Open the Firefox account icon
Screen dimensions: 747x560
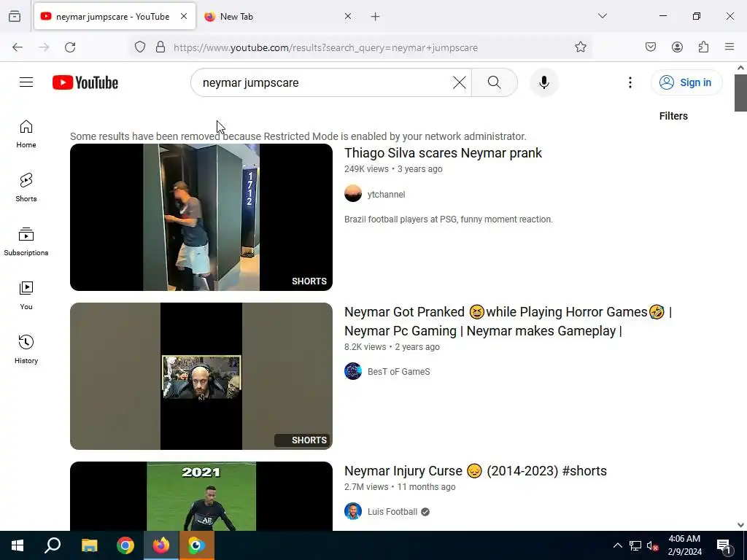(x=677, y=47)
